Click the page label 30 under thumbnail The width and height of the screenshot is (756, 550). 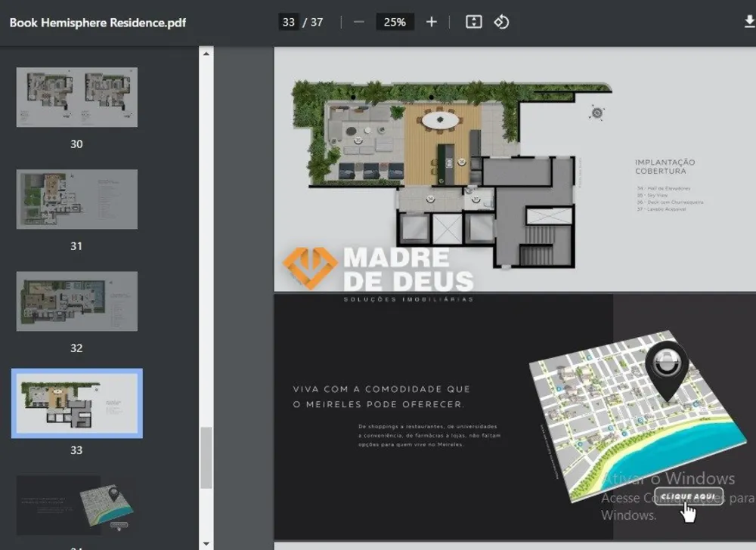76,144
